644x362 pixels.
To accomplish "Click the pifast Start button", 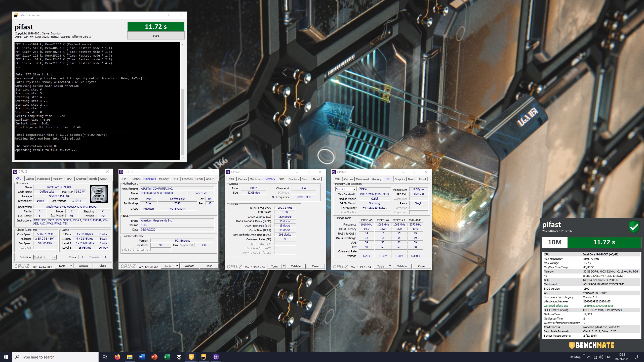I will pos(156,36).
